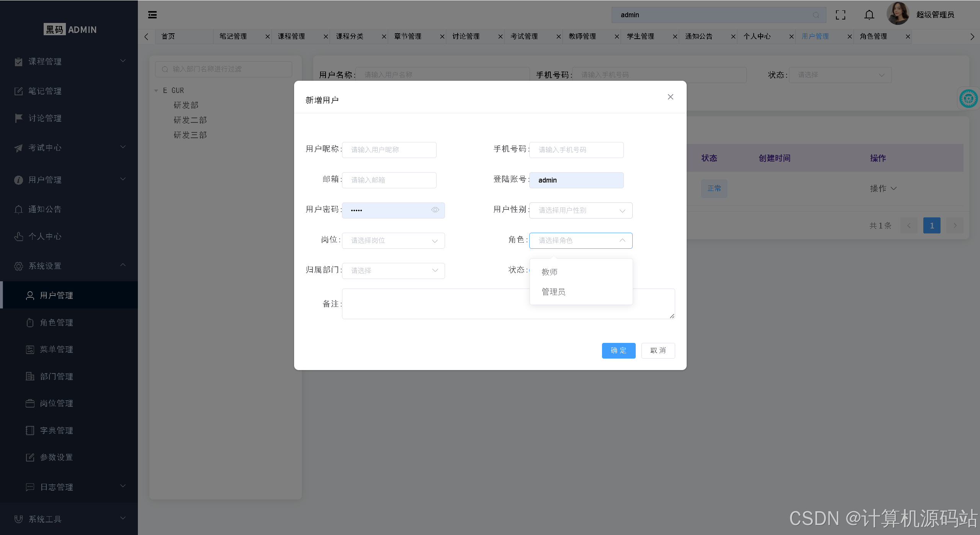Click the 确定 confirm button
Image resolution: width=980 pixels, height=535 pixels.
[618, 351]
